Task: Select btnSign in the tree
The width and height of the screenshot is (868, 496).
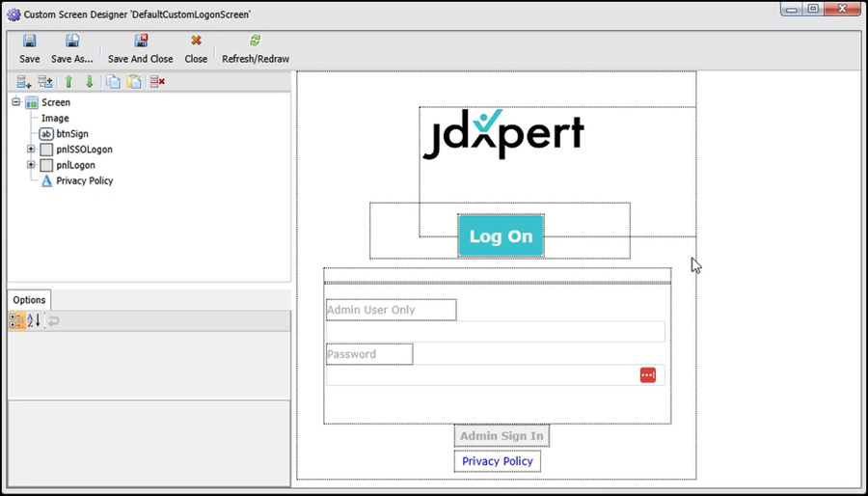Action: 71,134
